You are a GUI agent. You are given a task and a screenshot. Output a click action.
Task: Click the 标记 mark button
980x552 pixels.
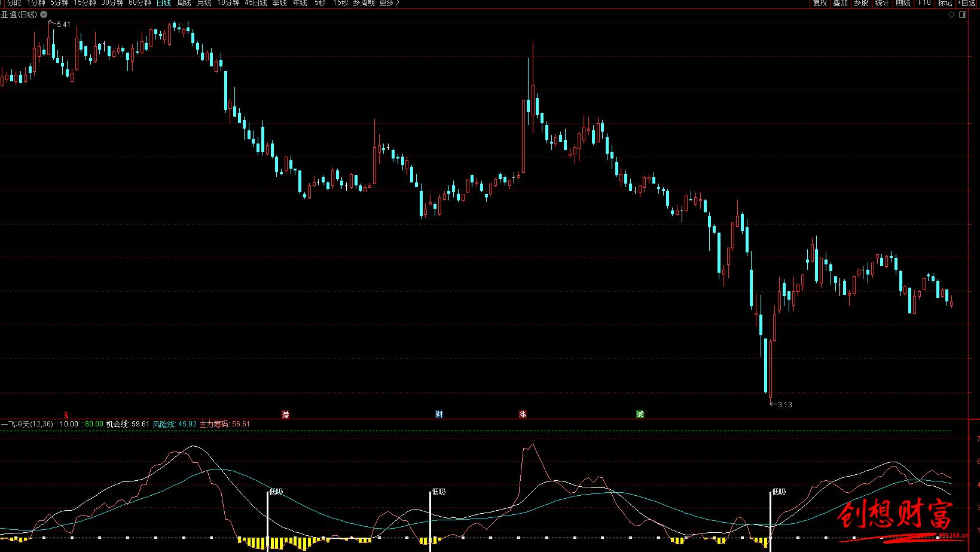click(945, 3)
